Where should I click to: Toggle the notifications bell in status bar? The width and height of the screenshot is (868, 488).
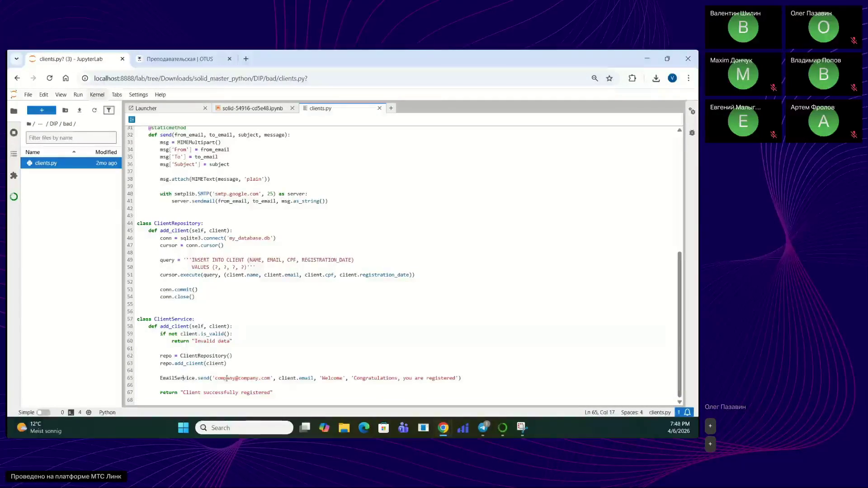[687, 412]
